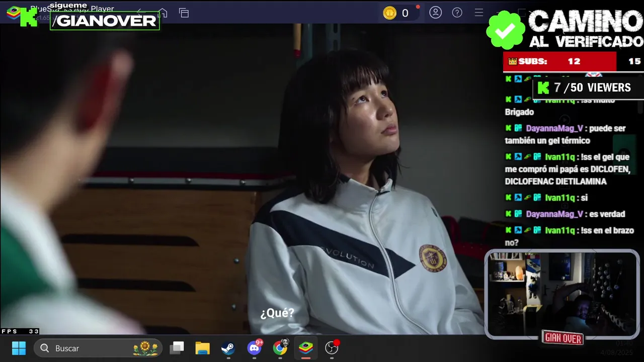Click Ivan11q on the DICLOFEN message

[560, 157]
